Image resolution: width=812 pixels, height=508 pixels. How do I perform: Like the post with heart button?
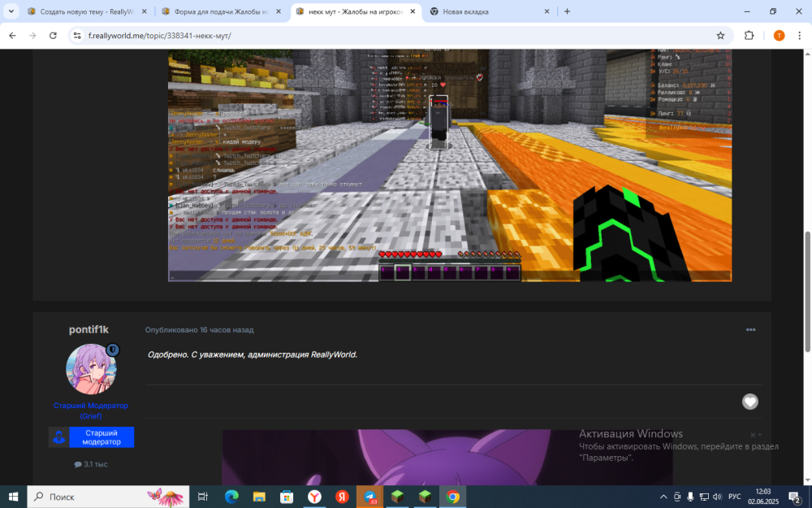tap(749, 402)
